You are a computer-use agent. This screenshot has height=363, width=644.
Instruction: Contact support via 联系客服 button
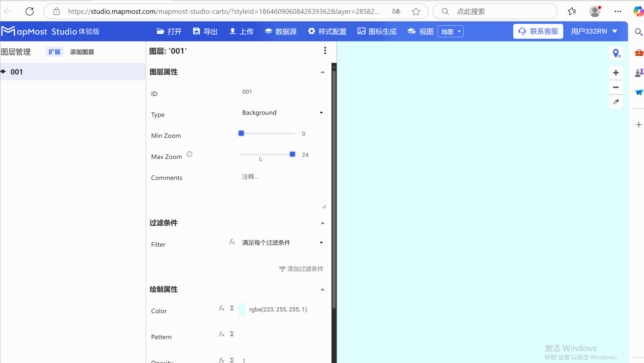pos(538,31)
